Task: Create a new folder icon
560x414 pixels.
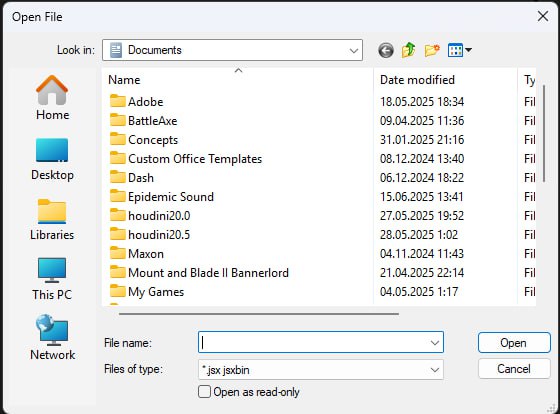Action: pyautogui.click(x=432, y=50)
